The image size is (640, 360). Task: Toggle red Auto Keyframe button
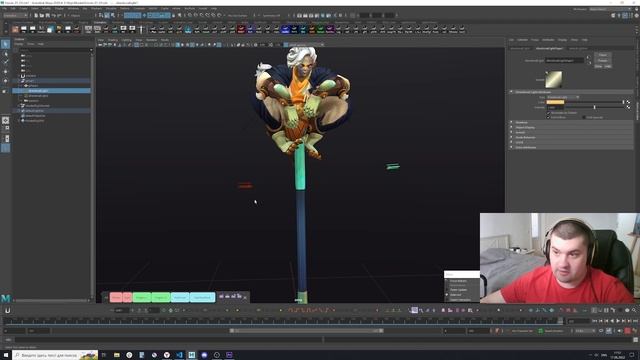(x=627, y=331)
